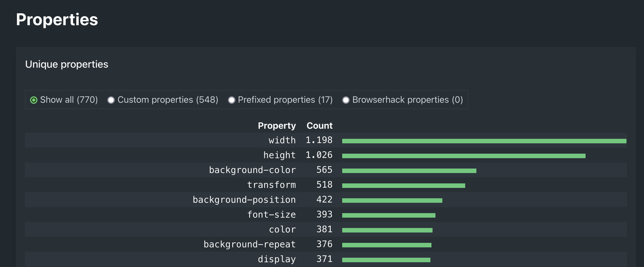Click the 565 count value
The height and width of the screenshot is (267, 644).
tap(324, 170)
